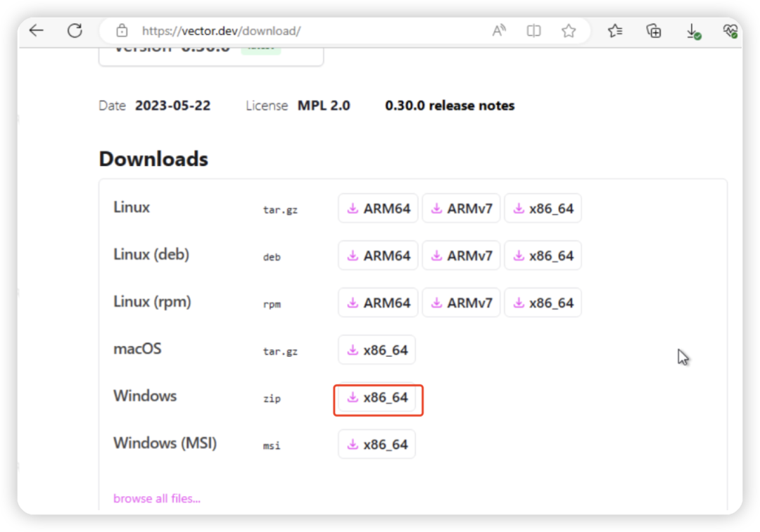Open the Collections icon
The width and height of the screenshot is (760, 532).
653,31
